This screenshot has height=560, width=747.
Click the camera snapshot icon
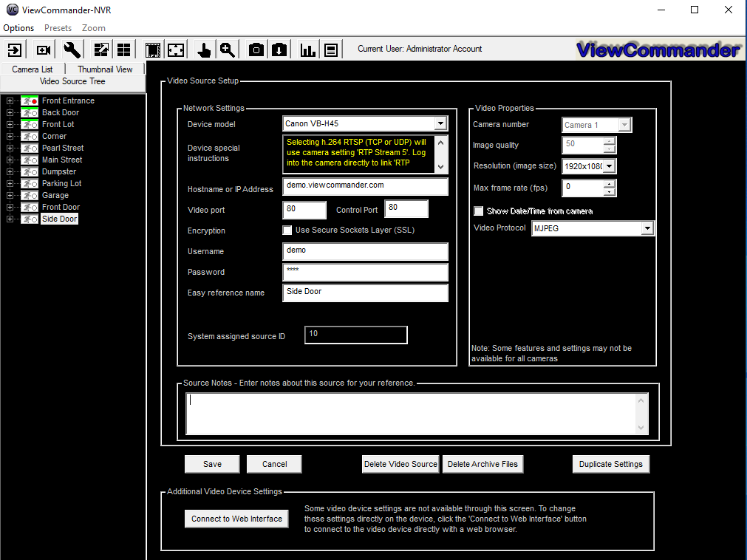tap(256, 49)
